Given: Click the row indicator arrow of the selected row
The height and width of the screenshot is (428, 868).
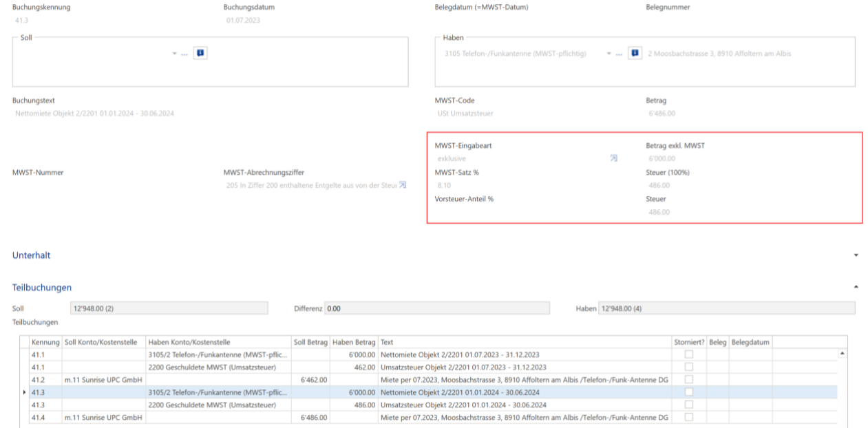Looking at the screenshot, I should [25, 392].
